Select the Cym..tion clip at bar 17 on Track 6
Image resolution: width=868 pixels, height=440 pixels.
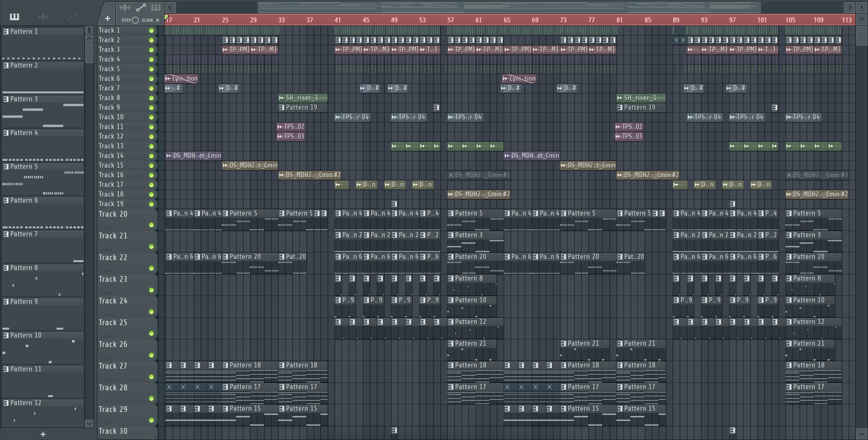(182, 78)
